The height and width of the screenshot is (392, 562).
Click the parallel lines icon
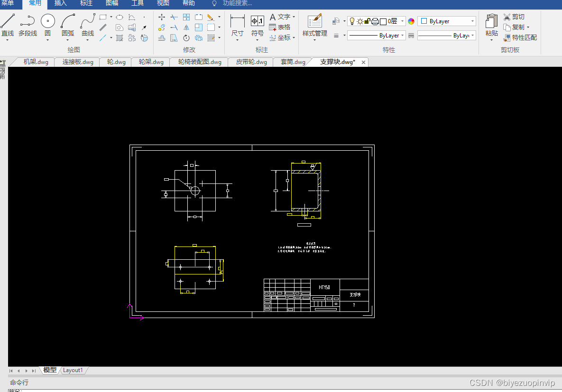click(103, 27)
